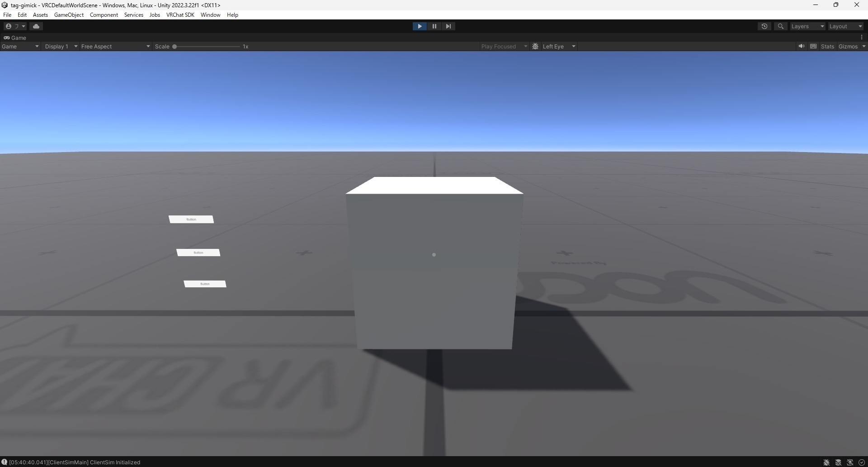The height and width of the screenshot is (467, 868).
Task: Click the Scale slider track
Action: [x=207, y=46]
